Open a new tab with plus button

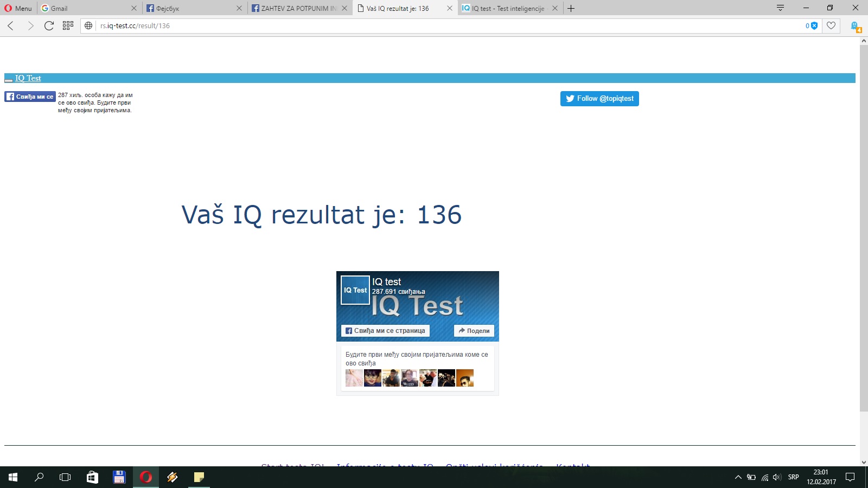coord(571,8)
